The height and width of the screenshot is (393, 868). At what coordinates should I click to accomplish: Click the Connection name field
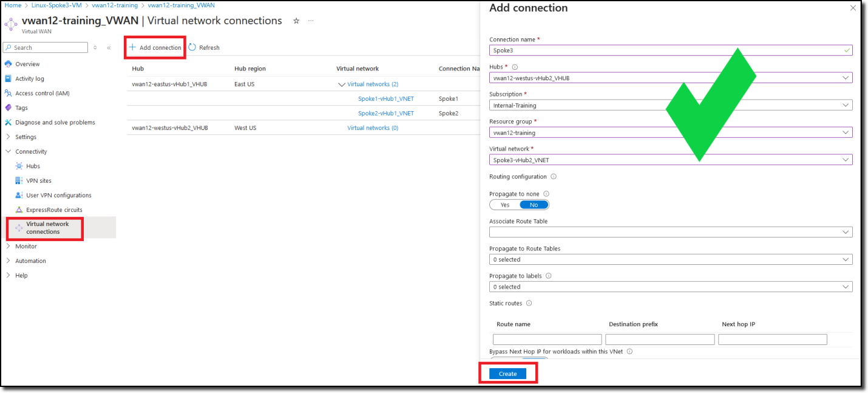coord(671,50)
